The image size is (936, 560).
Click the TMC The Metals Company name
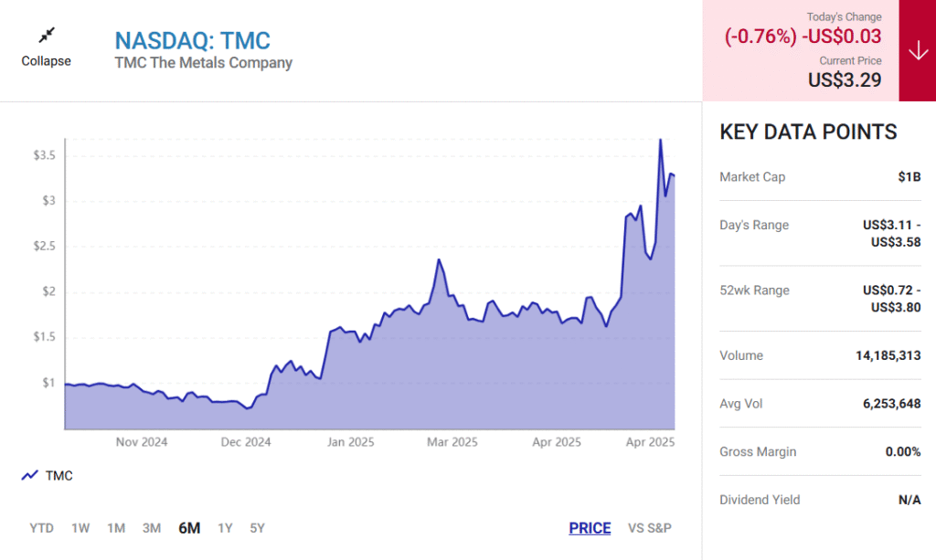[x=203, y=63]
